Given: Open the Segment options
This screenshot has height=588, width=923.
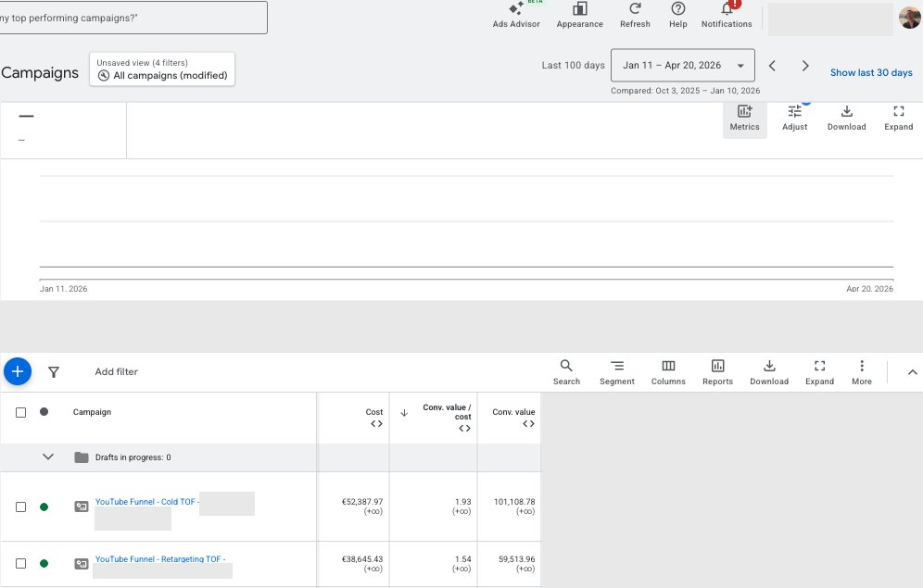Looking at the screenshot, I should [617, 372].
